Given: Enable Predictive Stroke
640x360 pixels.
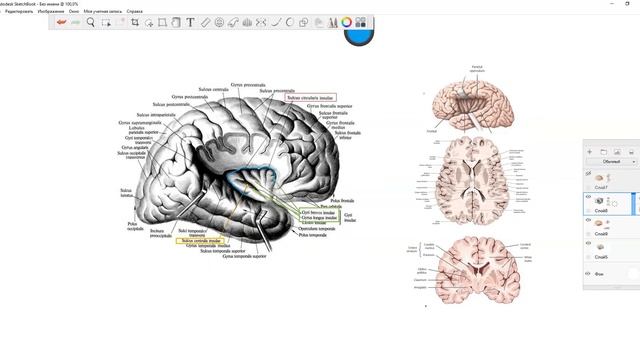Looking at the screenshot, I should (x=289, y=22).
